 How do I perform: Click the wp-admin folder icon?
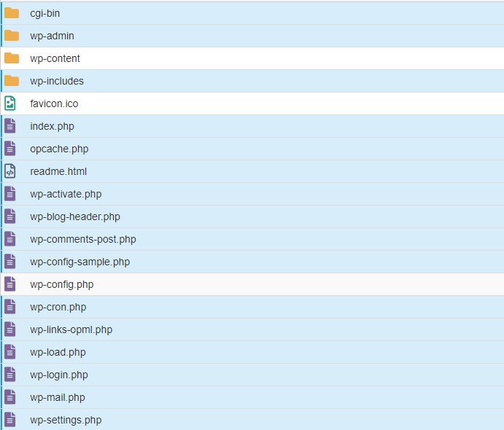pyautogui.click(x=12, y=36)
